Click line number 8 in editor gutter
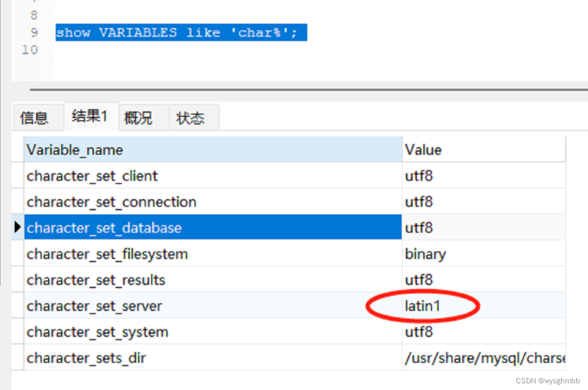Image resolution: width=588 pixels, height=390 pixels. tap(34, 15)
